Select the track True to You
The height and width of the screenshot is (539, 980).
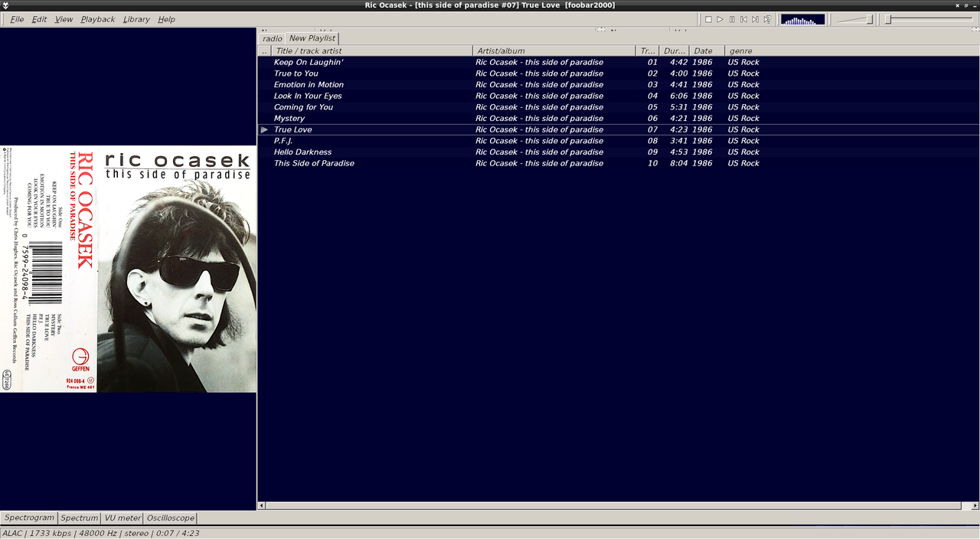(618, 73)
